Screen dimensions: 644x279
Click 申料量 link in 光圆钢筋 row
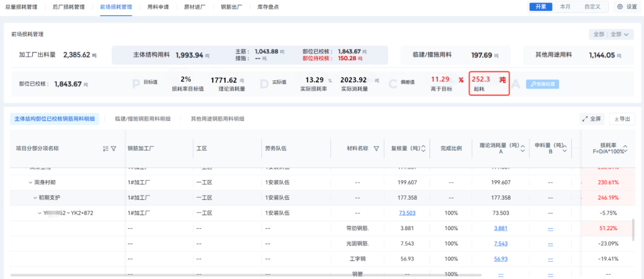point(550,244)
